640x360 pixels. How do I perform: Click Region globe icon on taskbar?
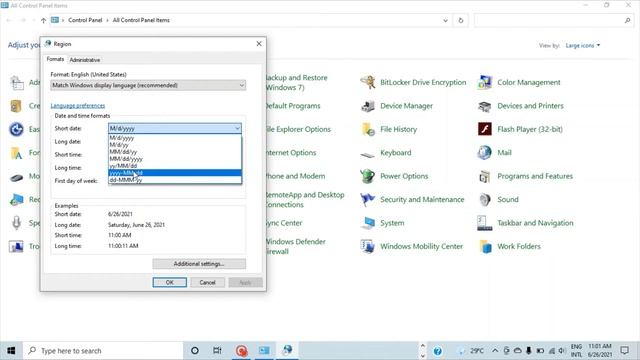(287, 350)
